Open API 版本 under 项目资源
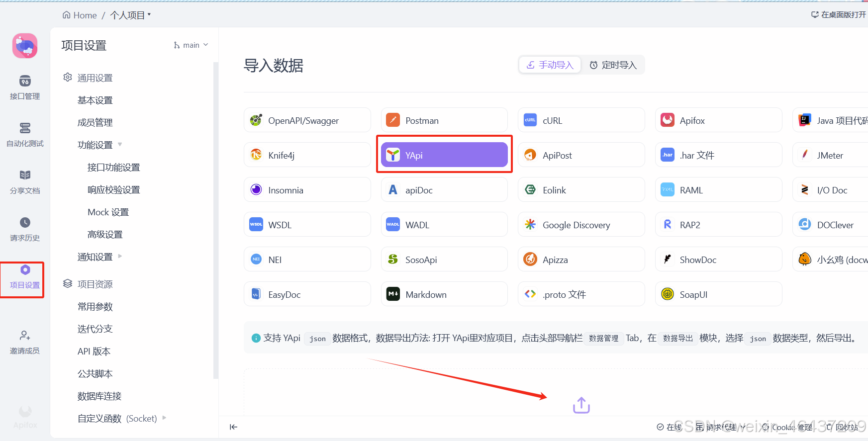Screen dimensions: 868x441 (x=94, y=352)
